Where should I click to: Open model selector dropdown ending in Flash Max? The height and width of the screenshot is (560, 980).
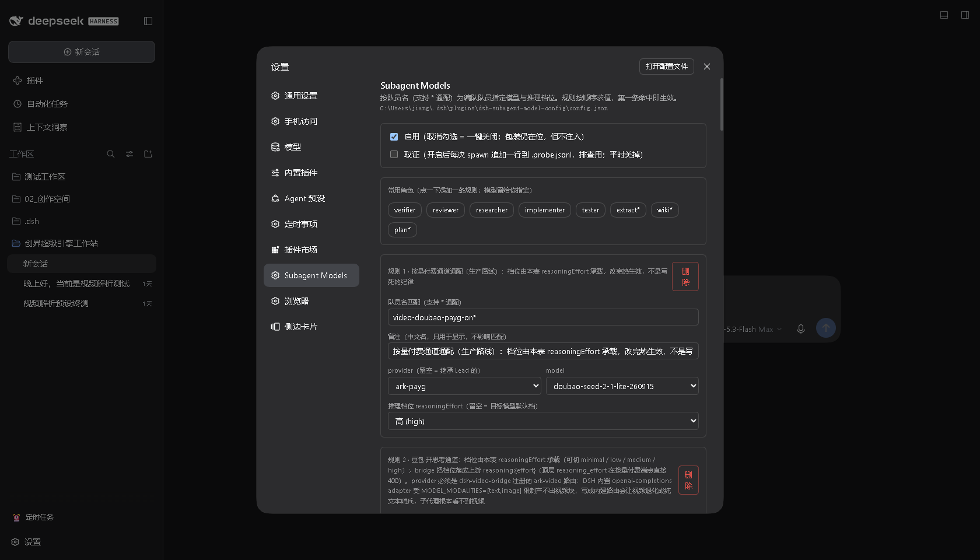(x=753, y=330)
